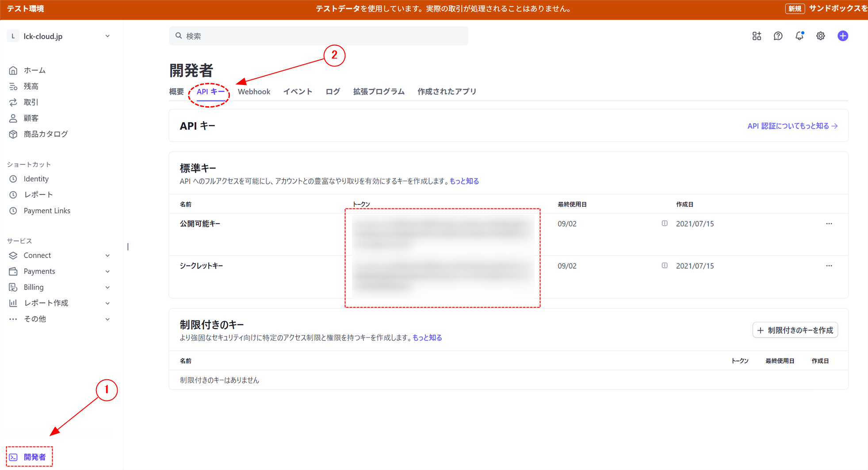Open the イベント tab
The height and width of the screenshot is (470, 868).
tap(297, 91)
